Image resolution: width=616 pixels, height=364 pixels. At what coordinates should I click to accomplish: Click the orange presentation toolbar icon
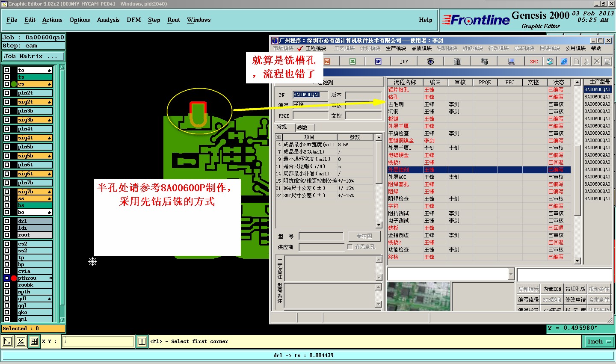327,62
